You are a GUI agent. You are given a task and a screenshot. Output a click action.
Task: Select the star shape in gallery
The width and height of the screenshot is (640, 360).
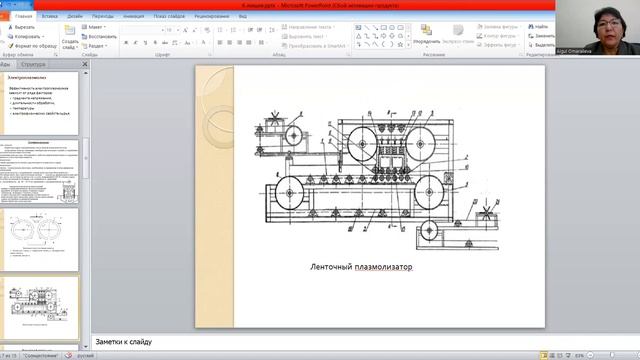click(400, 44)
